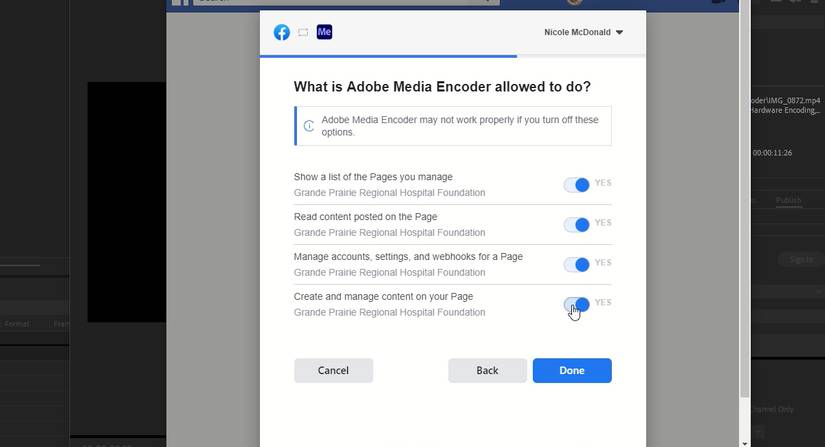Click the info icon in warning notice
This screenshot has width=825, height=447.
click(x=309, y=126)
